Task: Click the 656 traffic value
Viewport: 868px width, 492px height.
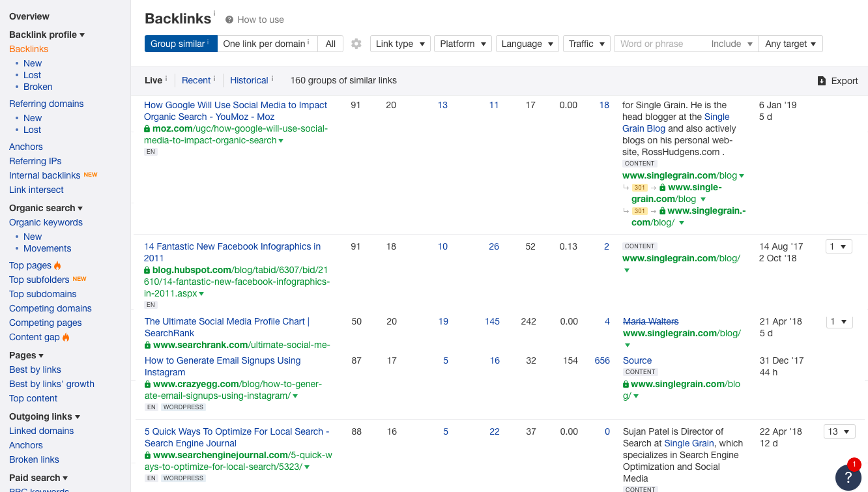Action: 602,360
